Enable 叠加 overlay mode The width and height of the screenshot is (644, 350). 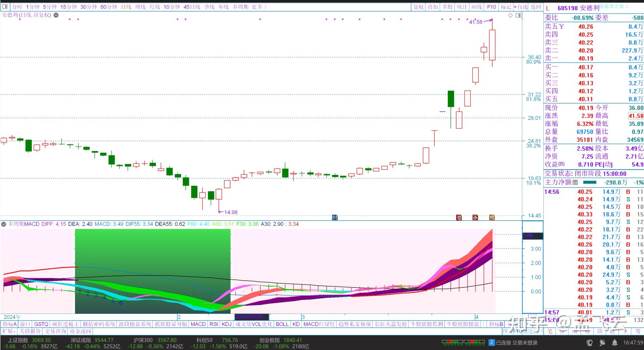coord(433,7)
